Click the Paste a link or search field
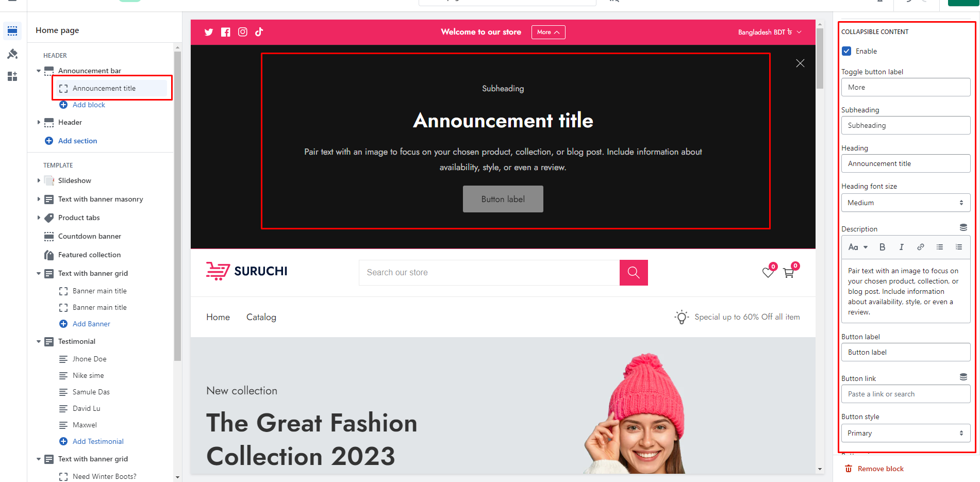 pos(906,394)
